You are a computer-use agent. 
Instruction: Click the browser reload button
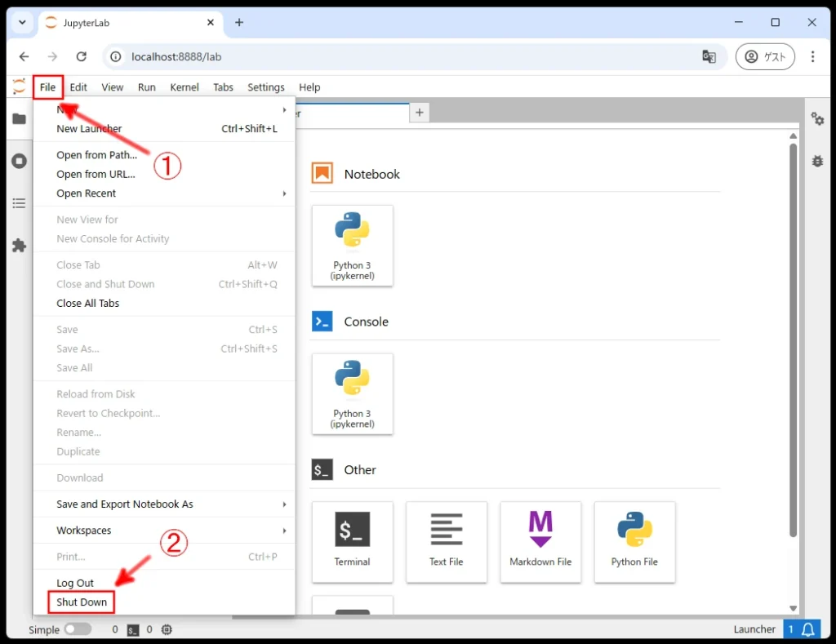pos(81,56)
